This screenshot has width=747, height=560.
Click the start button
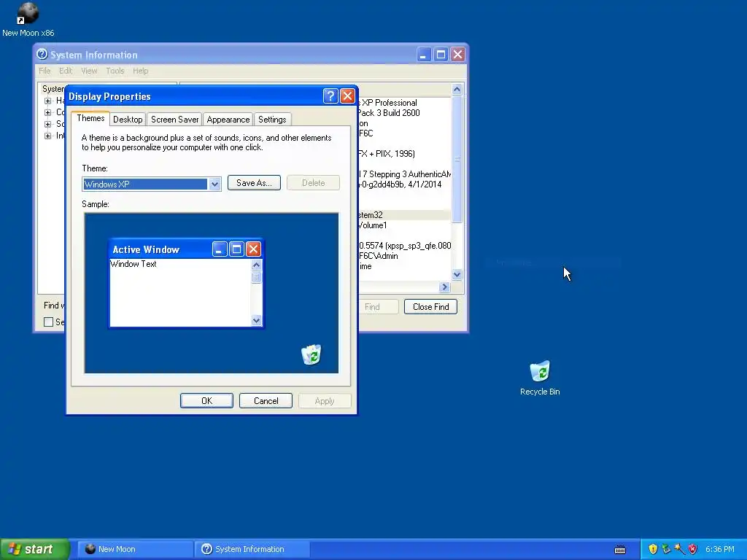click(35, 549)
